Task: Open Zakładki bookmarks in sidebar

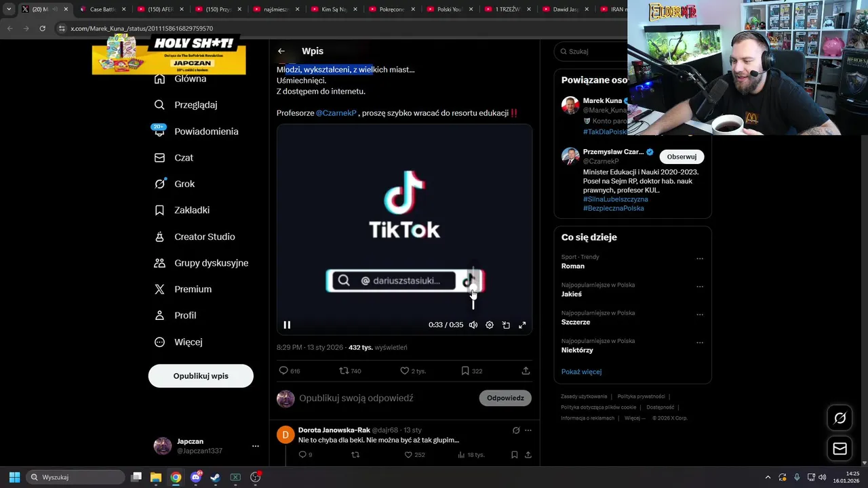Action: click(182, 210)
